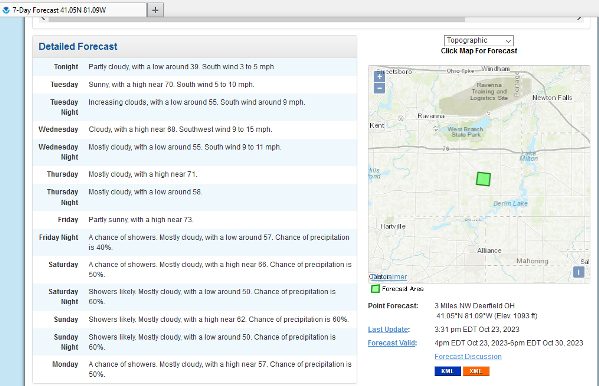Zoom in on the forecast map

379,76
